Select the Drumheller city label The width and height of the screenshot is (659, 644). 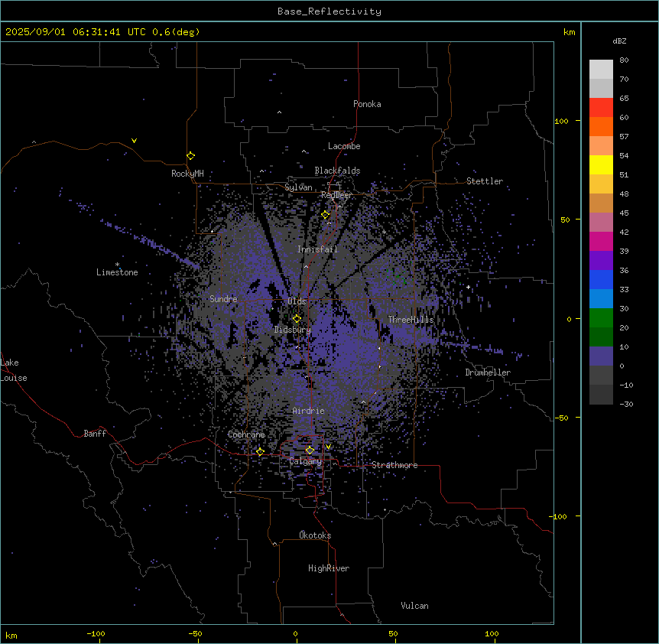pyautogui.click(x=488, y=372)
